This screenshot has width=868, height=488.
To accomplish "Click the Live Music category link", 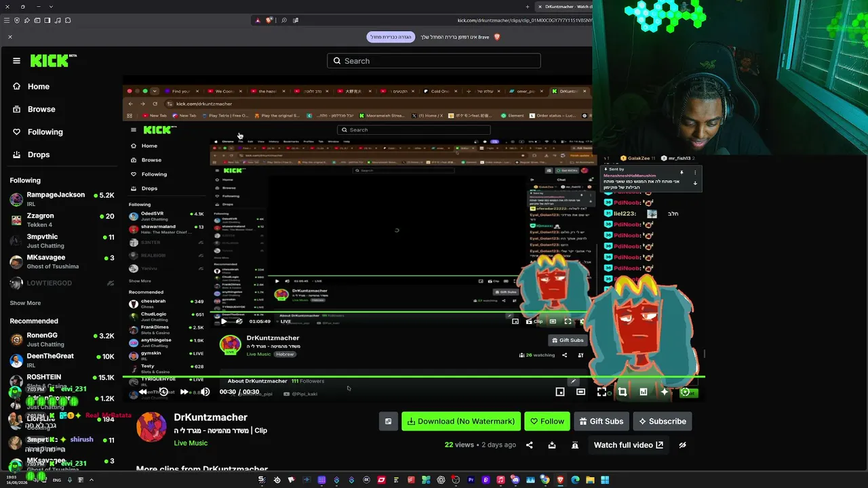I will 191,443.
